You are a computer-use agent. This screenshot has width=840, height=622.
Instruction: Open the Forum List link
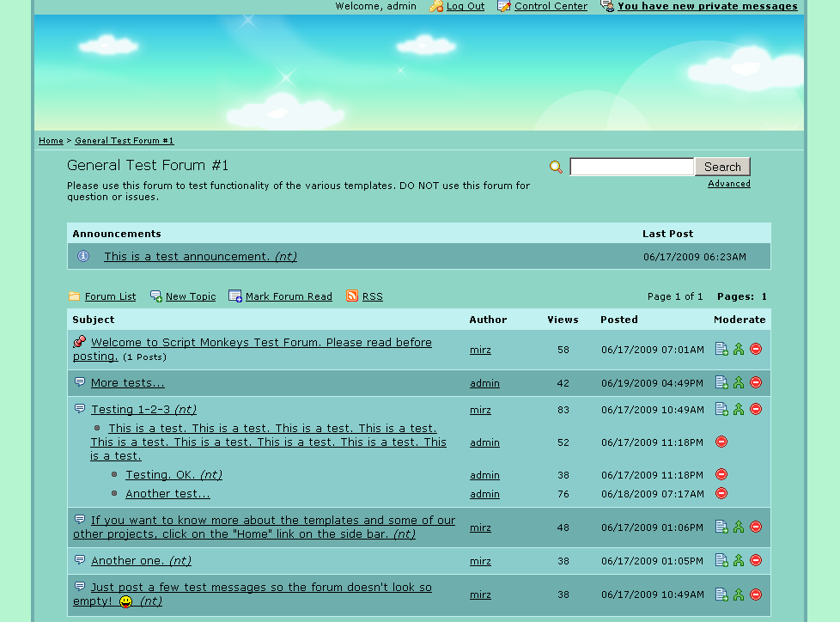pos(110,296)
